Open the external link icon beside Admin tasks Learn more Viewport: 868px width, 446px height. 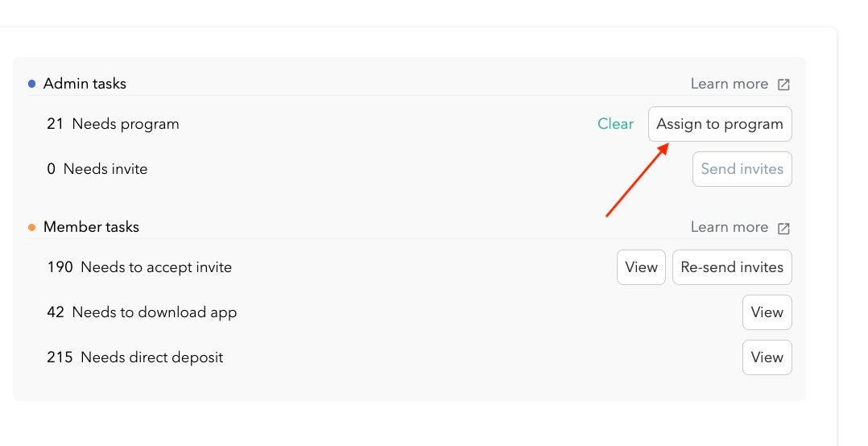point(783,85)
